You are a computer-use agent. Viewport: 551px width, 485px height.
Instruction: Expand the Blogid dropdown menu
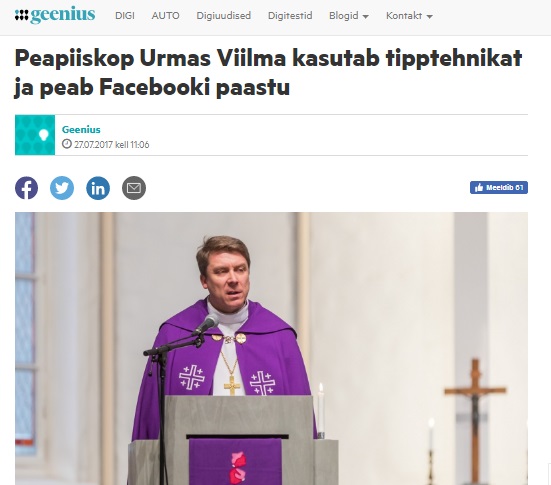tap(349, 16)
